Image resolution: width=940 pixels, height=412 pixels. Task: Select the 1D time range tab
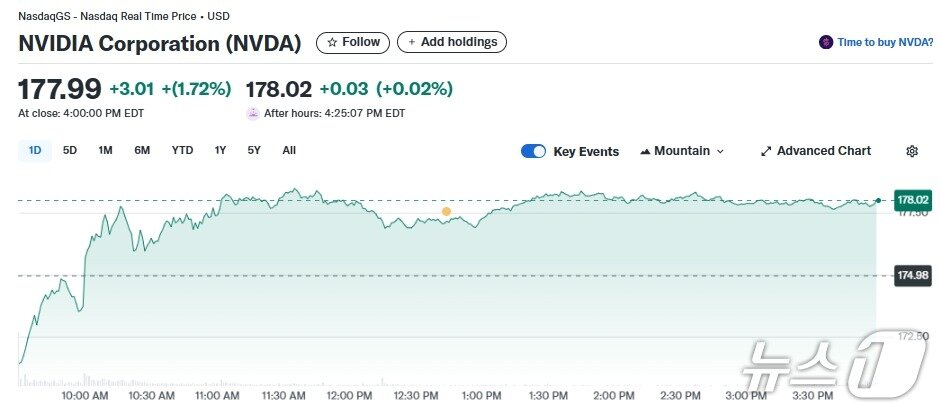coord(35,151)
